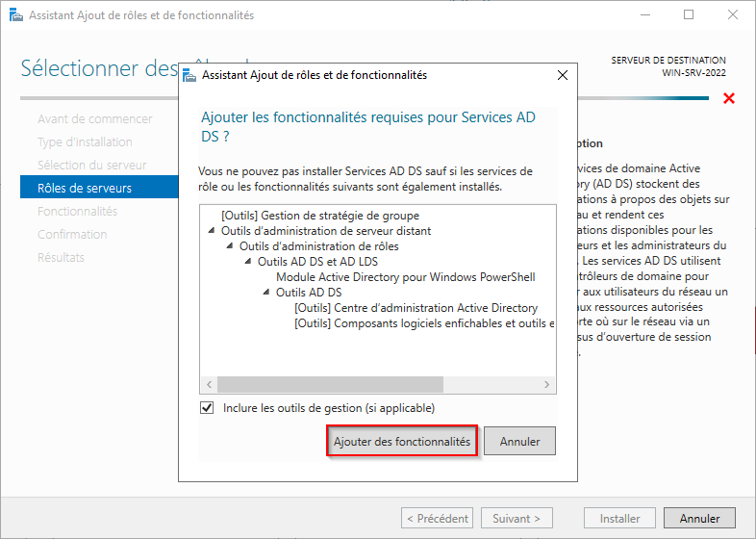
Task: Close the feature dialog with X
Action: (x=562, y=75)
